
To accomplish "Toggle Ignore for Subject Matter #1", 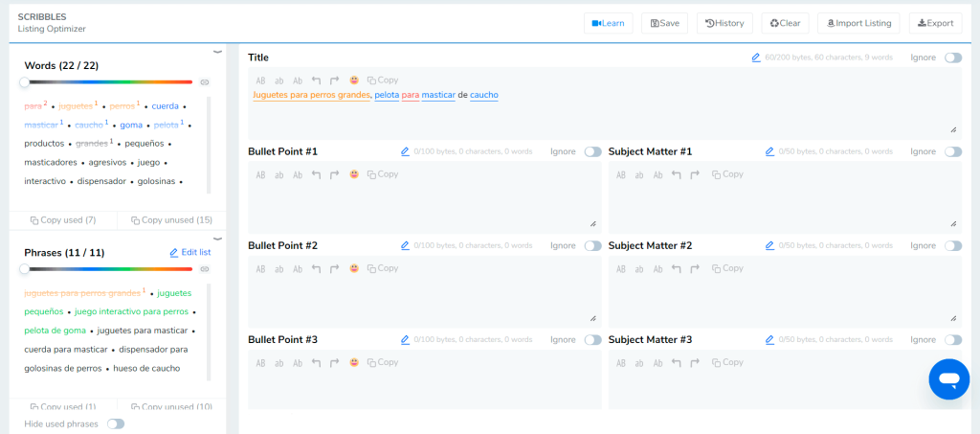I will tap(953, 152).
